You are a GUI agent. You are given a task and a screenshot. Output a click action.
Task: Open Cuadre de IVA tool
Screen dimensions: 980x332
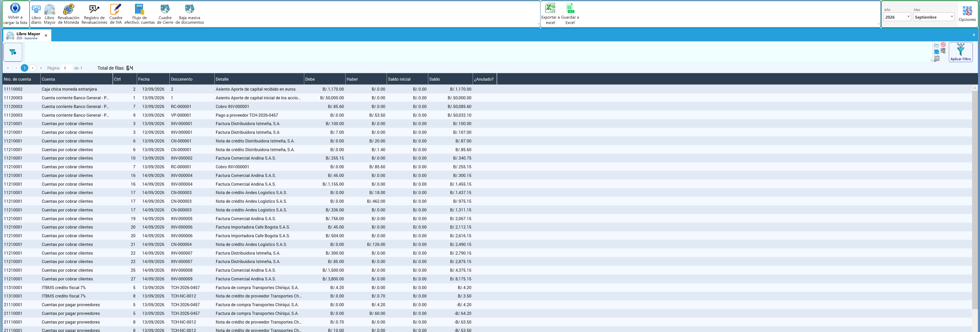(x=116, y=15)
